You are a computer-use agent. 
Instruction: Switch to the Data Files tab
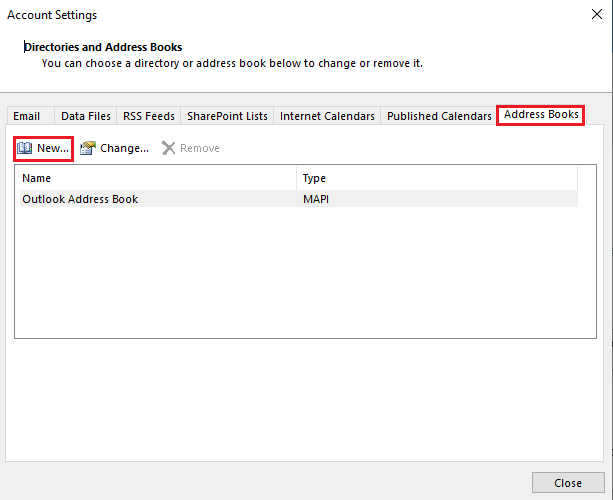pyautogui.click(x=86, y=116)
